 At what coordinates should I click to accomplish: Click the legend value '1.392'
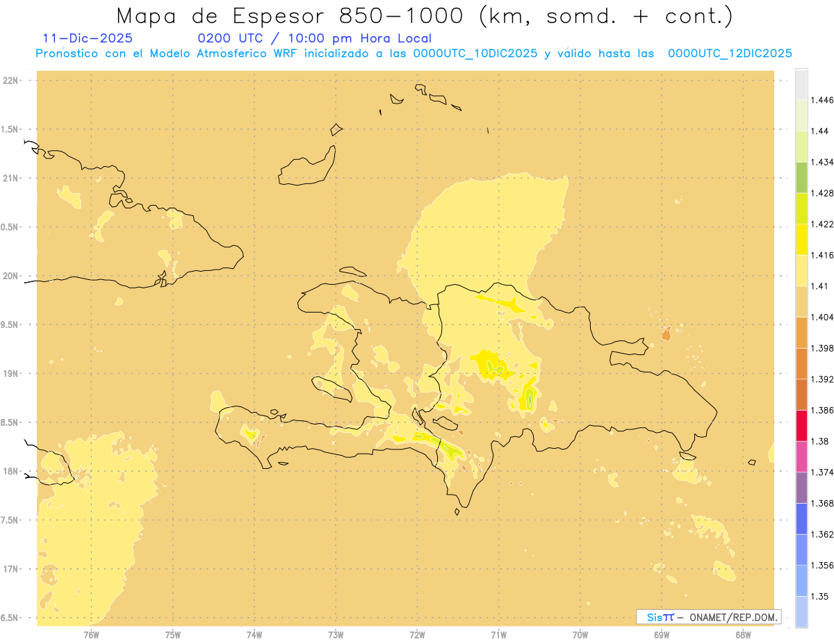click(822, 379)
